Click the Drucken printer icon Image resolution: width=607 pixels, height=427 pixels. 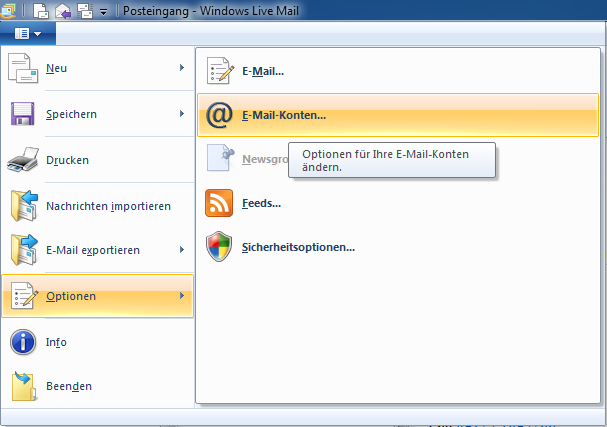pyautogui.click(x=23, y=159)
